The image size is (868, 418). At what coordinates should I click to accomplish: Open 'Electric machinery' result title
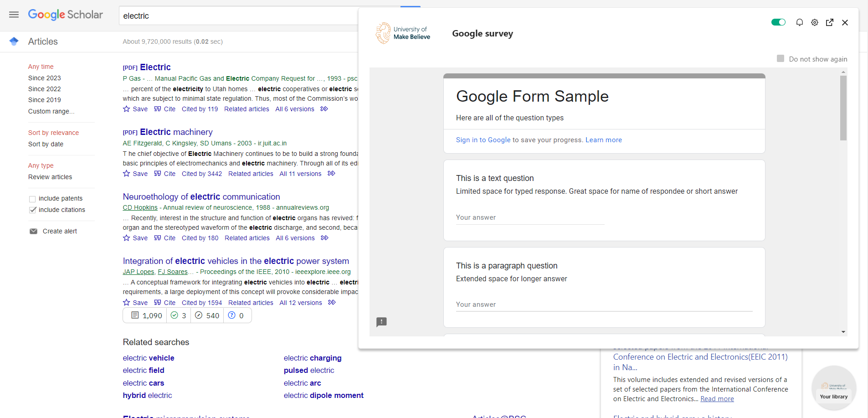click(176, 132)
